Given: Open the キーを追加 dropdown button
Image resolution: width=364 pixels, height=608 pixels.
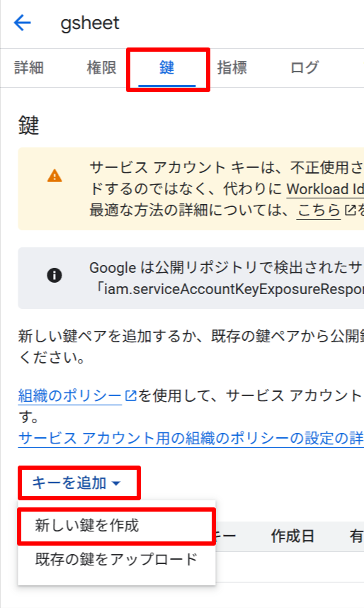Looking at the screenshot, I should [79, 483].
